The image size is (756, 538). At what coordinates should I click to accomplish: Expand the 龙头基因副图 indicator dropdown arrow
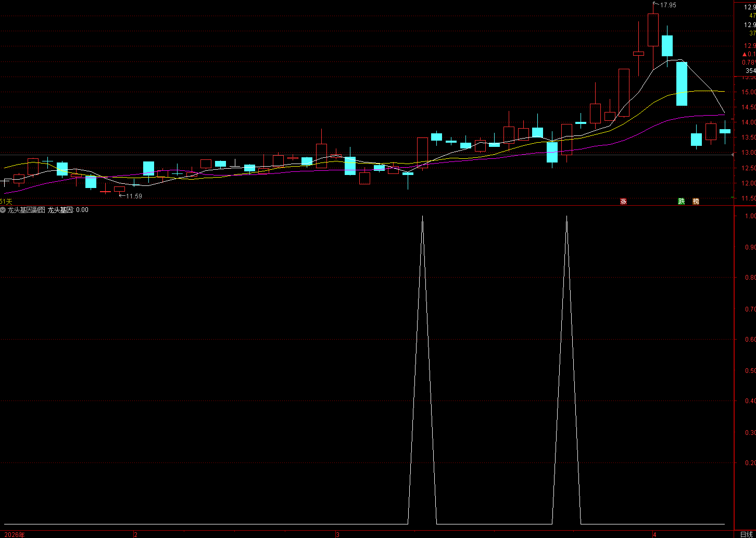pos(3,210)
